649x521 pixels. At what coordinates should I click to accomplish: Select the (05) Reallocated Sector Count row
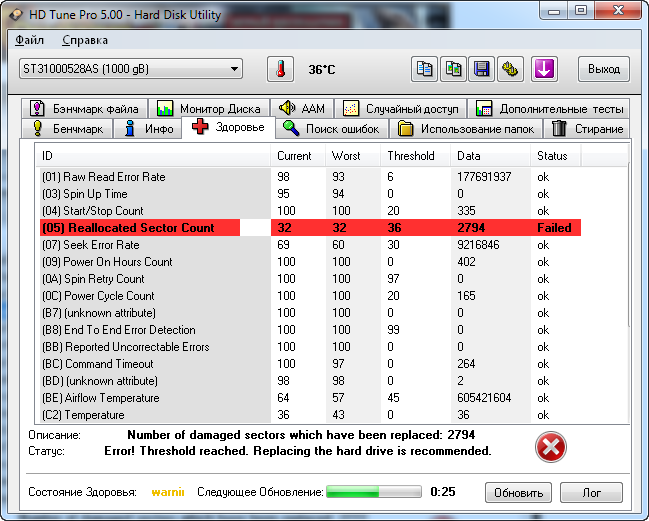click(310, 228)
